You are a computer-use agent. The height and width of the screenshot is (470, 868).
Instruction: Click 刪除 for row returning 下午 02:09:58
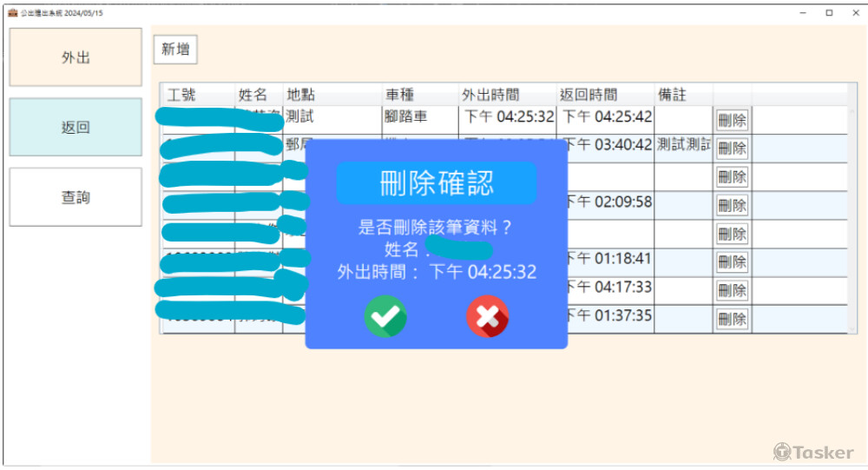coord(732,206)
